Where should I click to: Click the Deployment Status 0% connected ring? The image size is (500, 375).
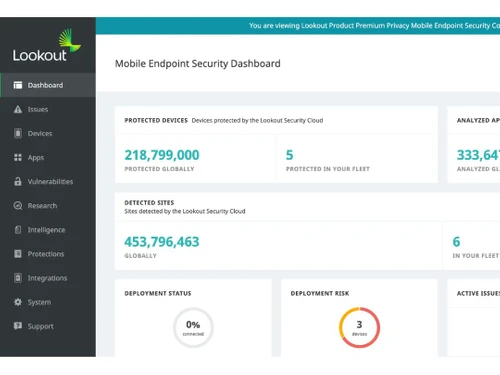pos(193,328)
